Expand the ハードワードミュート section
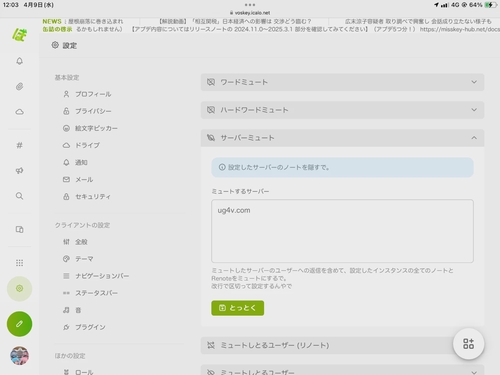Image resolution: width=500 pixels, height=375 pixels. pos(342,110)
